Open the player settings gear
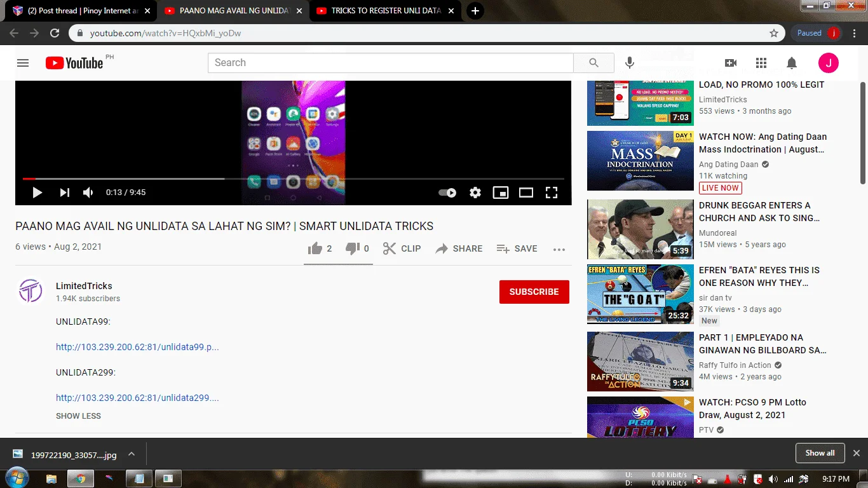Screen dimensions: 868x488 pos(475,193)
